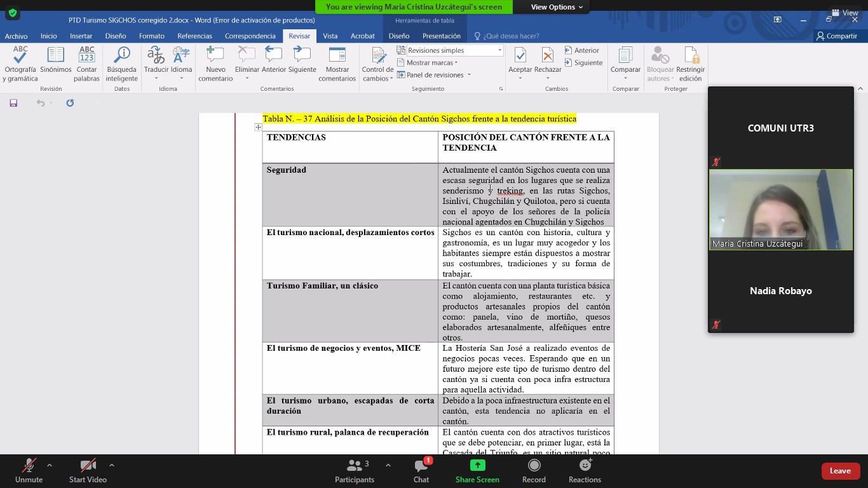This screenshot has height=488, width=868.
Task: Click Share Screen button
Action: pyautogui.click(x=477, y=471)
